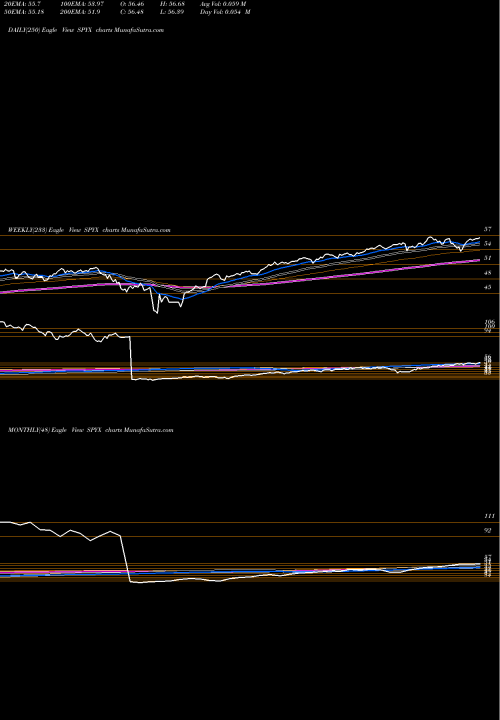Click the MONTHLY(48) Eagle View chart title

[90, 430]
